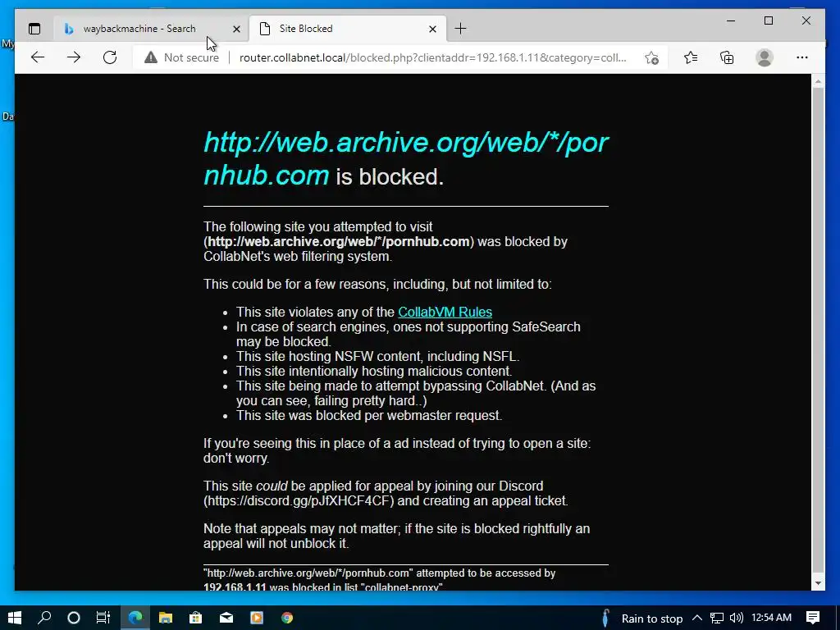Screen dimensions: 840x630
Task: Click the Edge browser taskbar icon
Action: click(x=135, y=618)
